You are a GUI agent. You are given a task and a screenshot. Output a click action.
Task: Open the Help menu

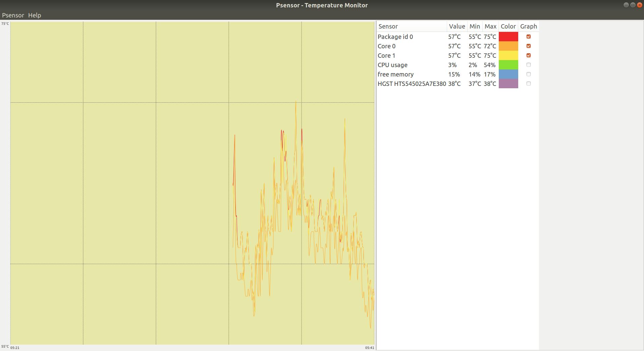pos(35,15)
